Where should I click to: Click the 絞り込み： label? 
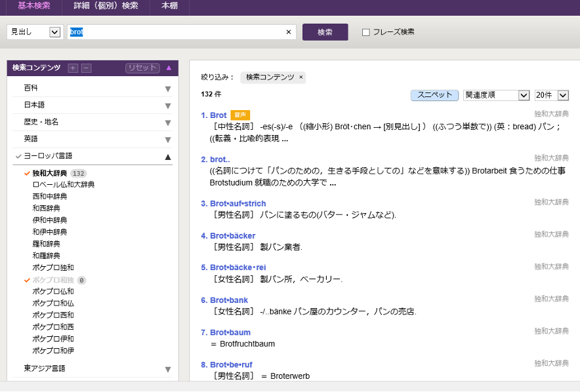tap(218, 77)
